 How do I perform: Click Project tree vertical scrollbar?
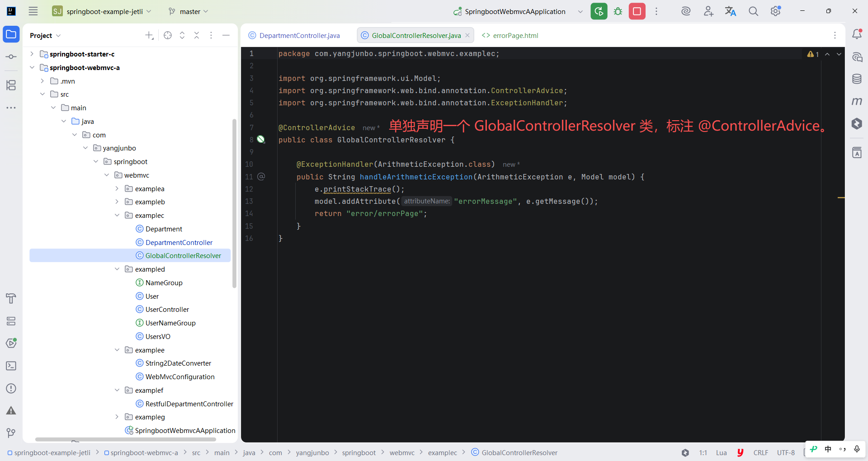234,203
